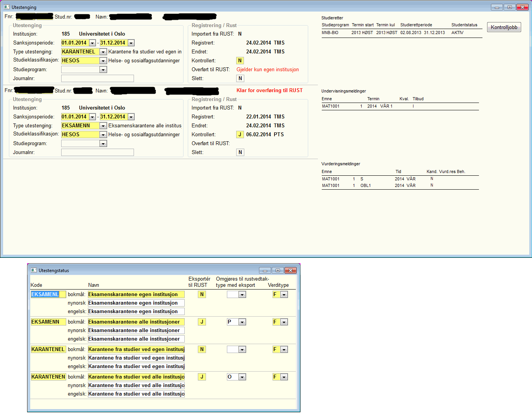Toggle Eksportér til RUST for KARANTENEL
Viewport: 532px width, 413px height.
point(202,350)
